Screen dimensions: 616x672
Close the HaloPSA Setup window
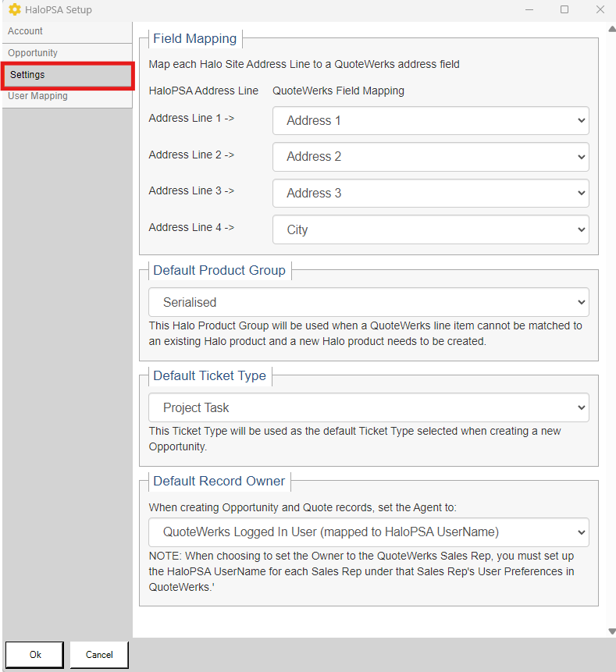pyautogui.click(x=600, y=9)
